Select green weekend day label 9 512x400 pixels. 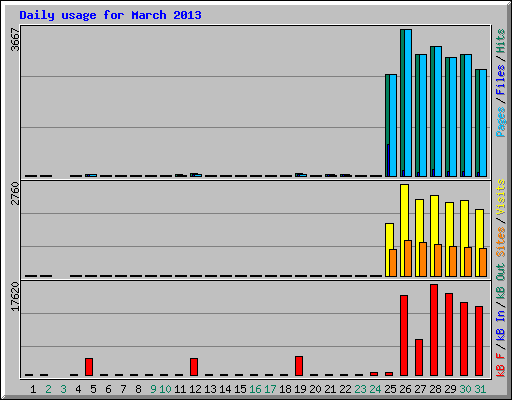pyautogui.click(x=153, y=389)
